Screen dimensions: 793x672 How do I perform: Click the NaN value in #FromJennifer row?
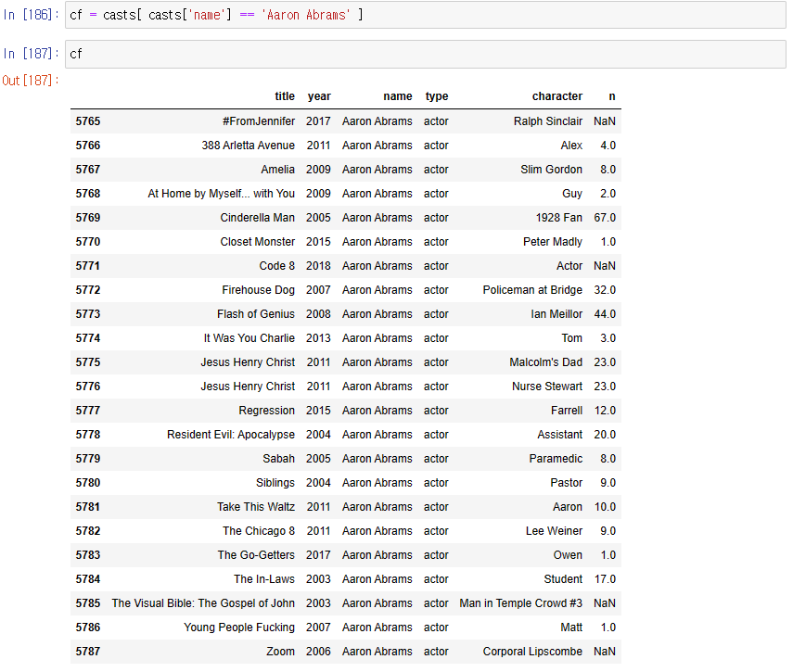point(605,121)
